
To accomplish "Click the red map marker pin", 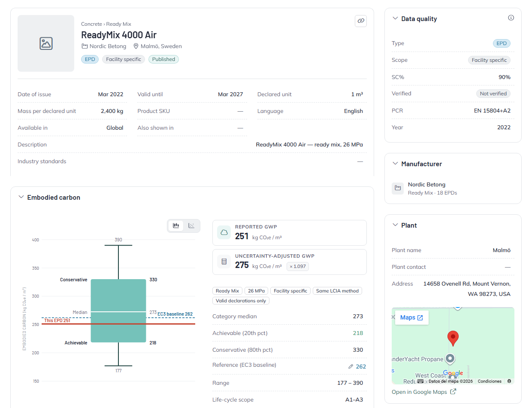I will click(x=453, y=339).
